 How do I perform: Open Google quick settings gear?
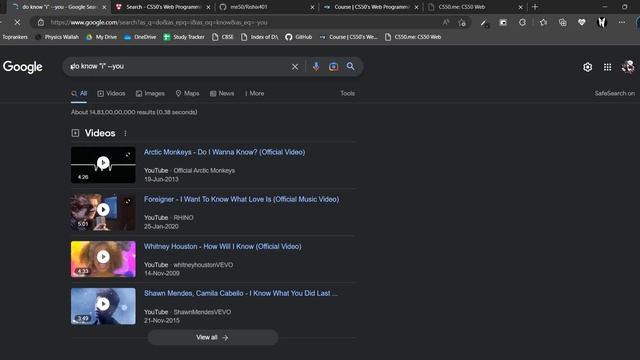(587, 67)
